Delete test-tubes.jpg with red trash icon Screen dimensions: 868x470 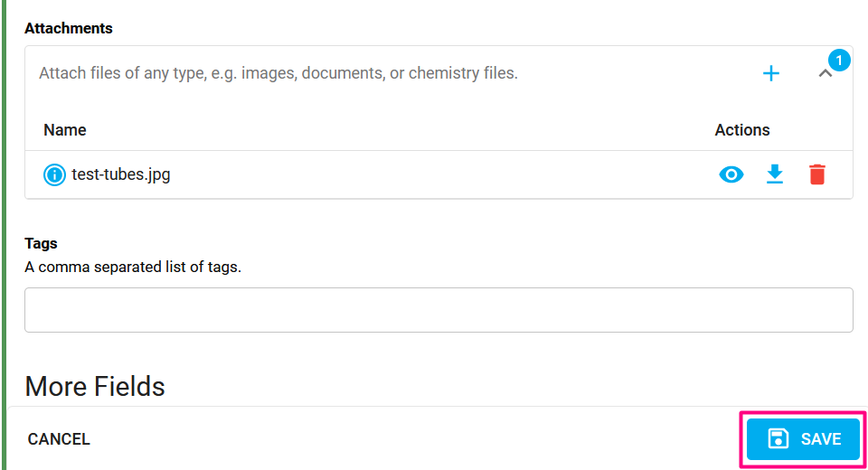pos(817,174)
